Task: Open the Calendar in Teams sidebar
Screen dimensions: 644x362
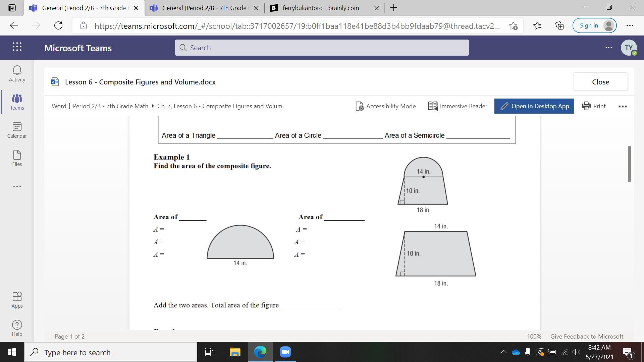Action: [x=17, y=130]
